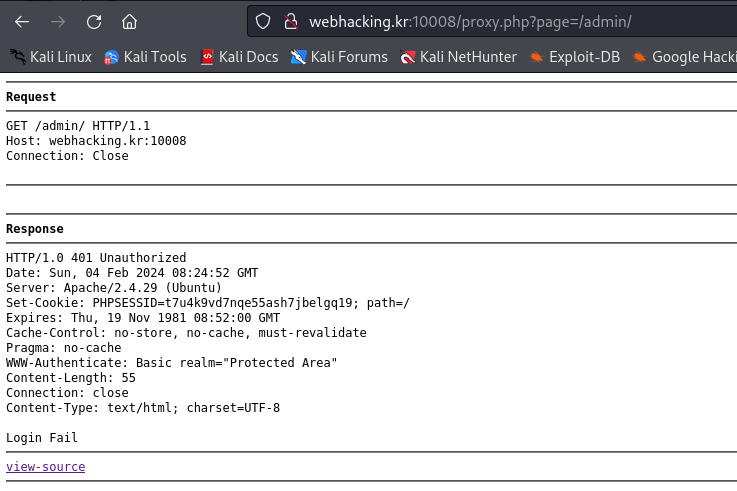Click the Google Hacking bookmark icon
The image size is (737, 491).
[639, 57]
